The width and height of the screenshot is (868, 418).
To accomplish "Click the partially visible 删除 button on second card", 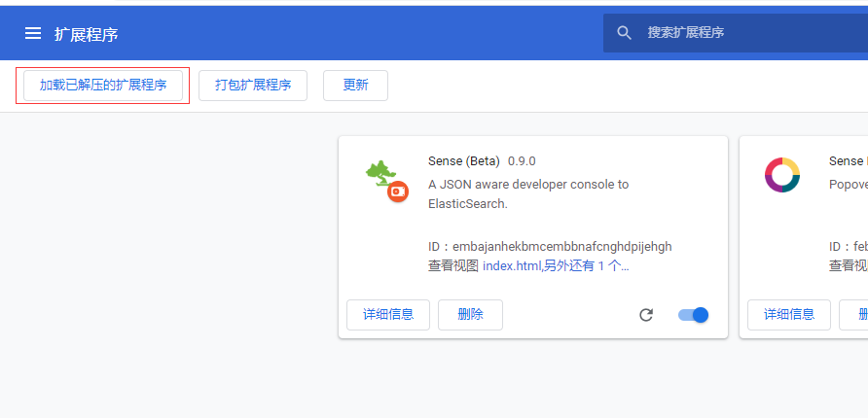I will tap(861, 315).
